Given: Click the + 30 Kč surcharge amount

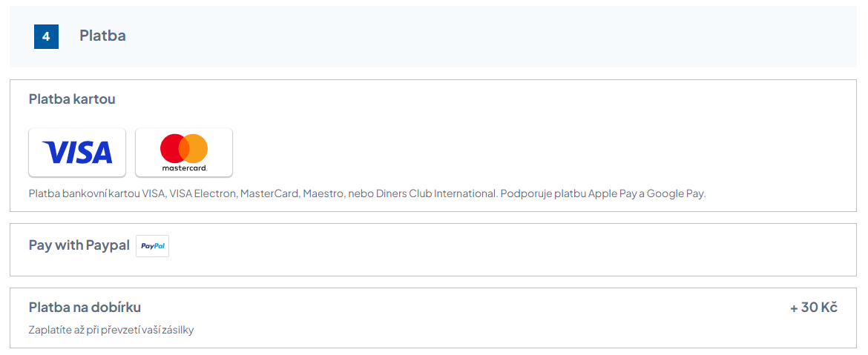Looking at the screenshot, I should [813, 307].
